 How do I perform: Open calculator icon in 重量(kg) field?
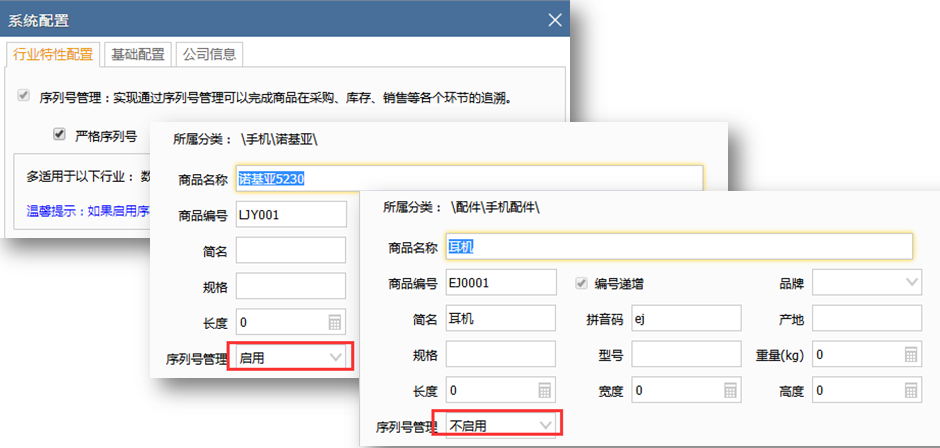click(911, 355)
